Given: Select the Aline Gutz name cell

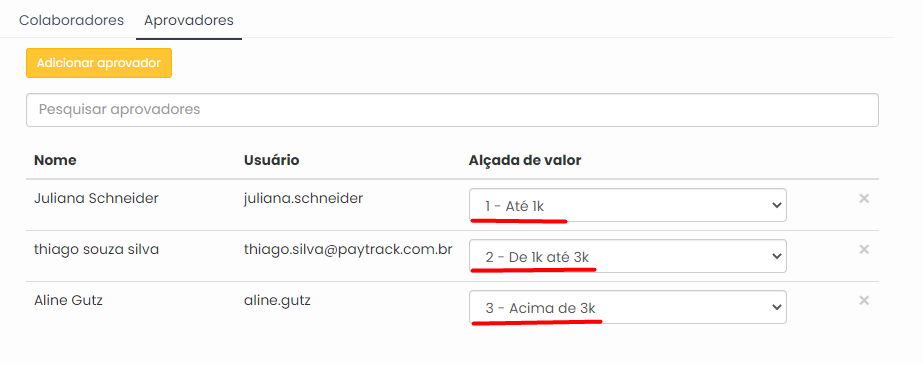Looking at the screenshot, I should coord(68,301).
